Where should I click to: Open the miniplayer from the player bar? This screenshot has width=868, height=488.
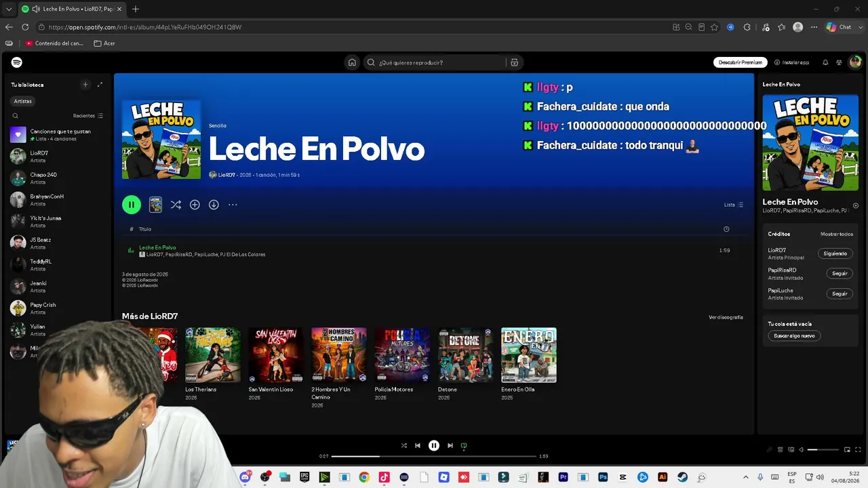click(847, 449)
